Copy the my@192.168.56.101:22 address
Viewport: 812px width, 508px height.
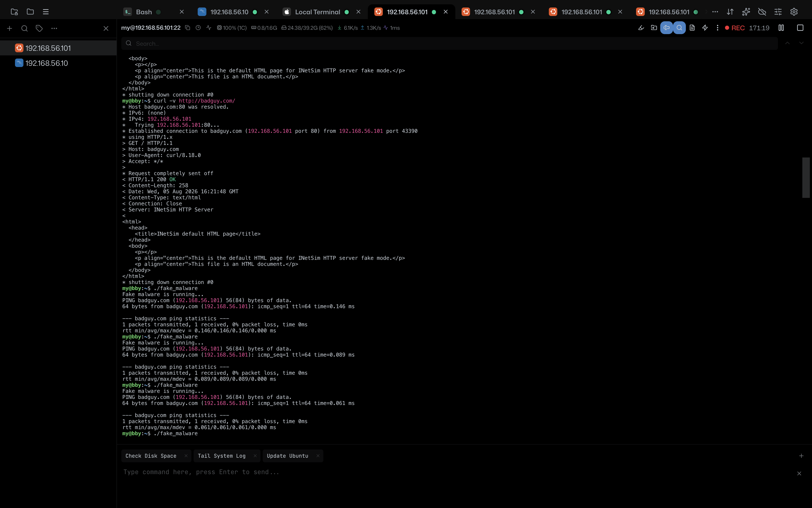[x=188, y=28]
